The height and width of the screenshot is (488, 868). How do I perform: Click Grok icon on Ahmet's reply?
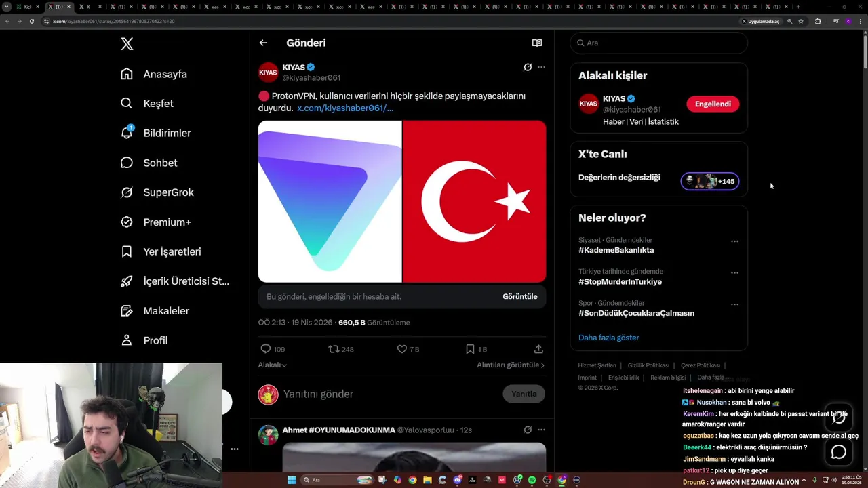(x=528, y=430)
